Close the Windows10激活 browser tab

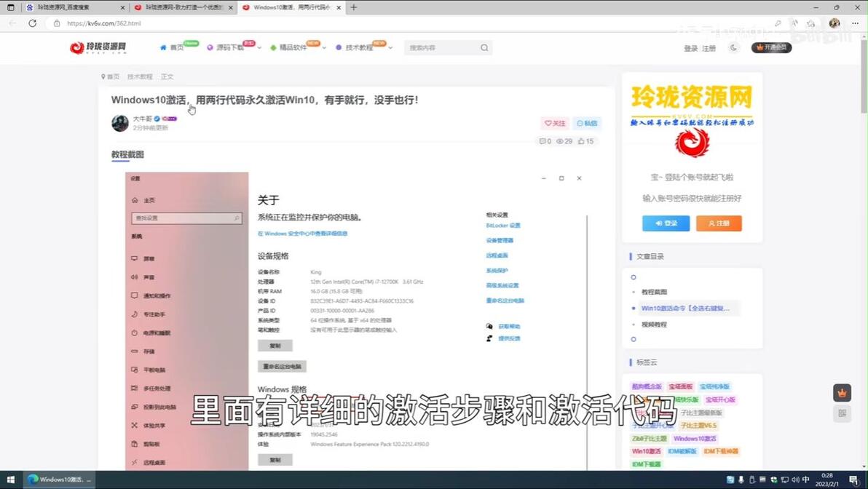tap(339, 8)
